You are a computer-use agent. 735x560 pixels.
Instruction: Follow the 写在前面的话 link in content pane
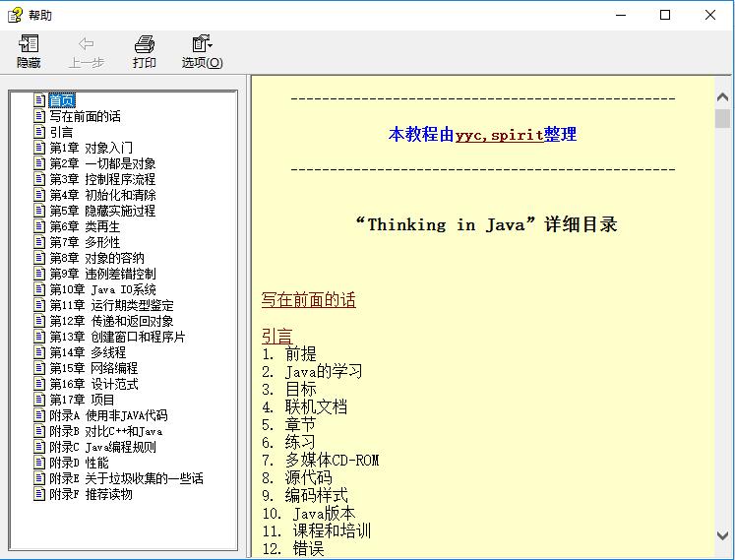[308, 300]
